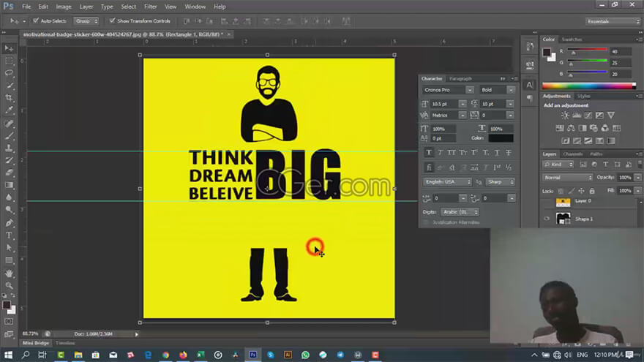The height and width of the screenshot is (362, 644).
Task: Select the Brush tool
Action: (x=9, y=136)
